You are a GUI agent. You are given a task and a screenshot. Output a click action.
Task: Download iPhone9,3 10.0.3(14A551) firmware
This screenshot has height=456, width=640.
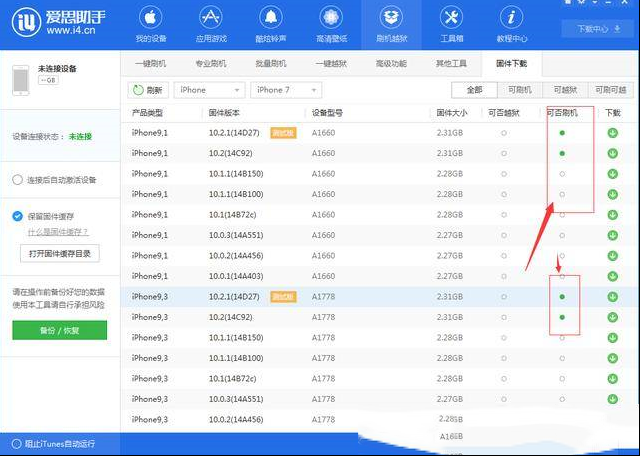(x=612, y=399)
